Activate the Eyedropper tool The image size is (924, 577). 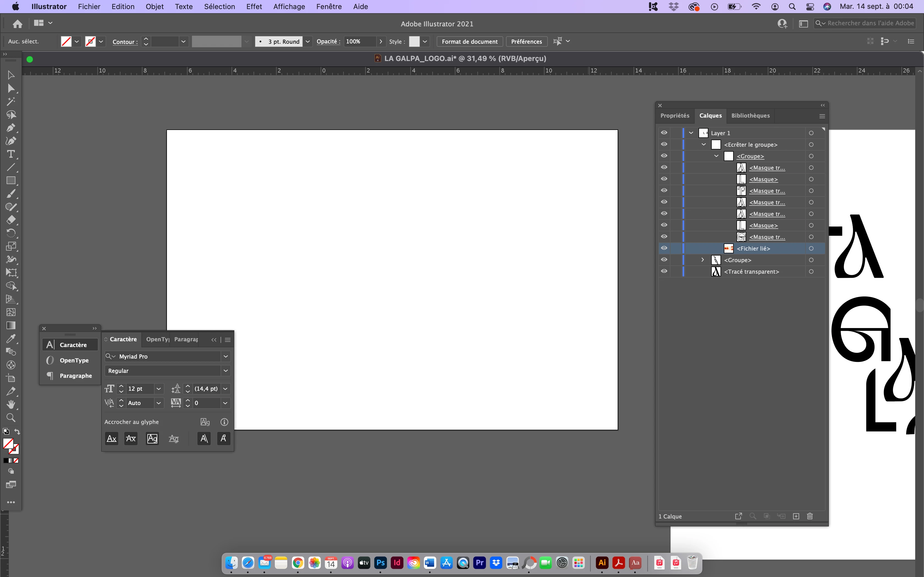11,339
